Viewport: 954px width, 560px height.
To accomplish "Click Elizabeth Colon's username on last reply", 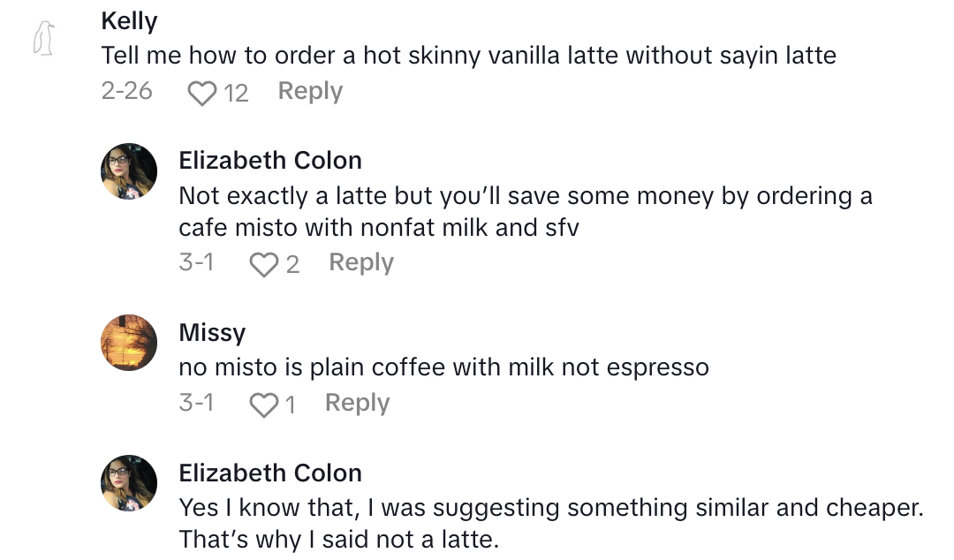I will [270, 473].
